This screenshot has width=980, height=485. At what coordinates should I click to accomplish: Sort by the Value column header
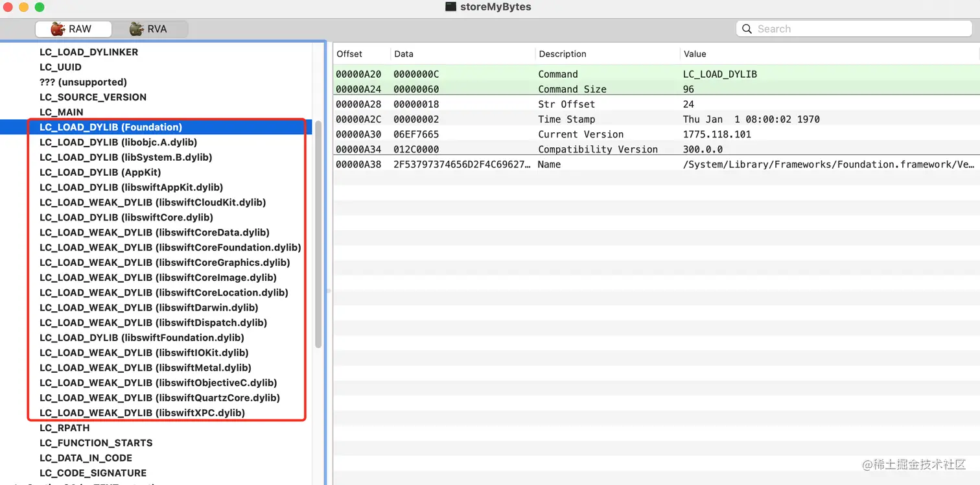[x=830, y=54]
